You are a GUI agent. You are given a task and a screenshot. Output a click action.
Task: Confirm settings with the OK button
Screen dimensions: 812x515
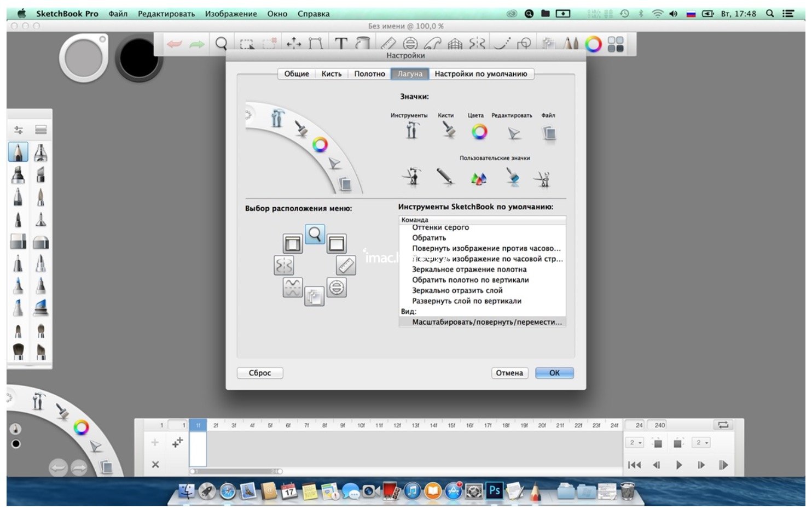pyautogui.click(x=554, y=373)
